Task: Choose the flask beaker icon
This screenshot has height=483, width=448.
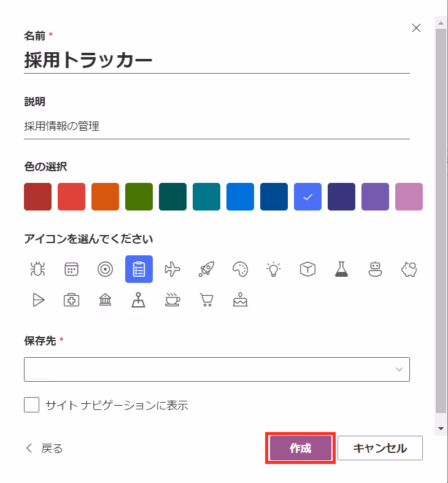Action: [x=341, y=269]
